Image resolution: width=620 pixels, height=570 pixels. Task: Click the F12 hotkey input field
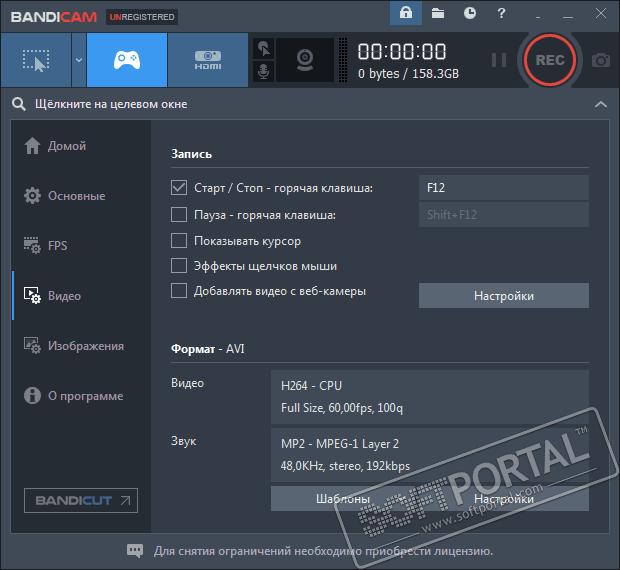504,187
